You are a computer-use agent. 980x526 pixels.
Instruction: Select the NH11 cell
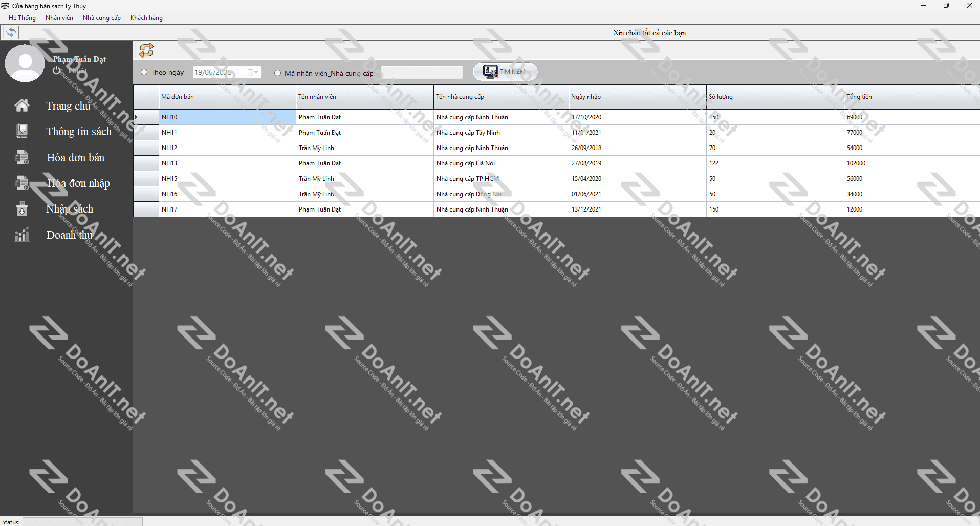(227, 133)
